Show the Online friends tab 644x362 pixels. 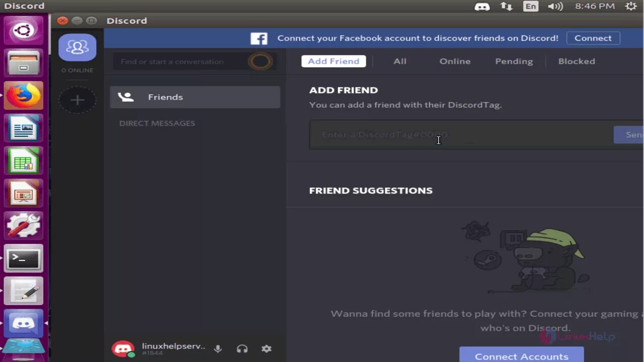click(455, 61)
